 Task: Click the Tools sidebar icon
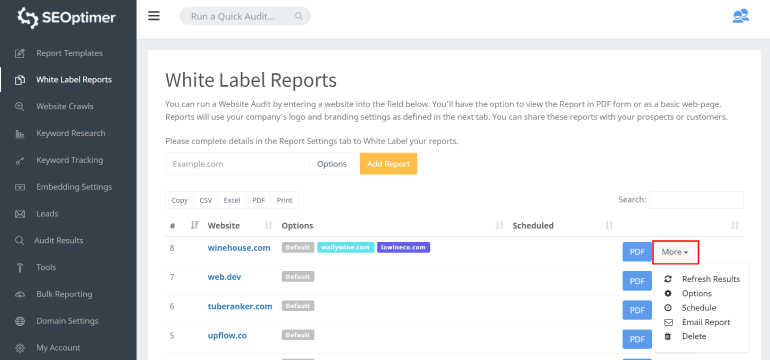tap(20, 268)
